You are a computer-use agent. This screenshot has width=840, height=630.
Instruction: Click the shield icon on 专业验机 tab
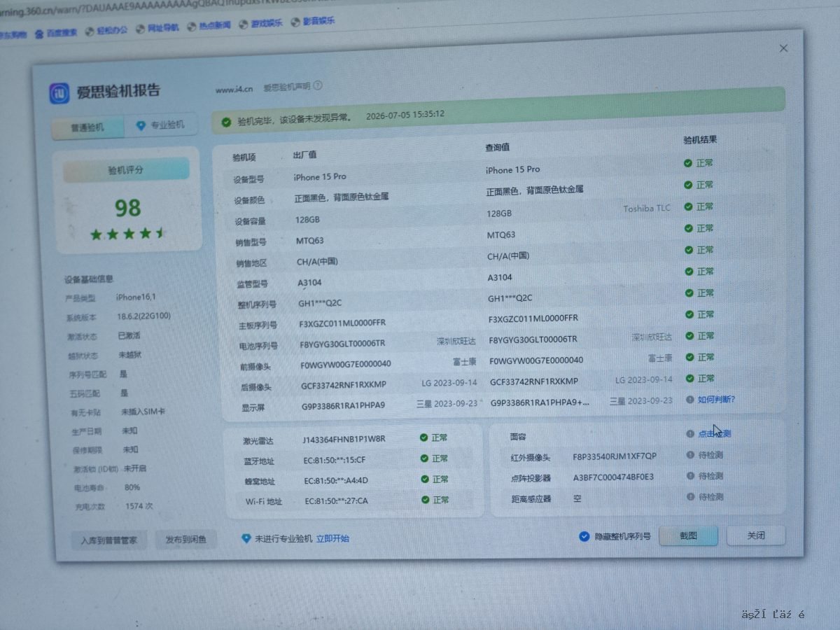coord(140,125)
